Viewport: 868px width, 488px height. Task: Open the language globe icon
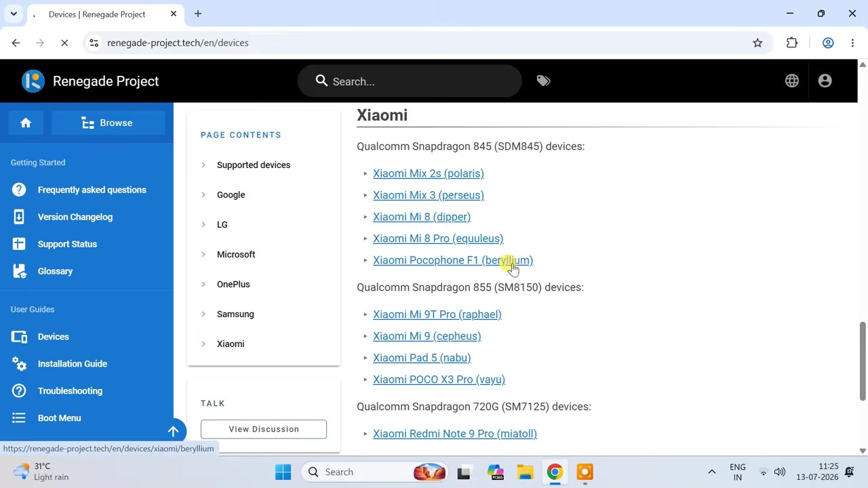[792, 81]
